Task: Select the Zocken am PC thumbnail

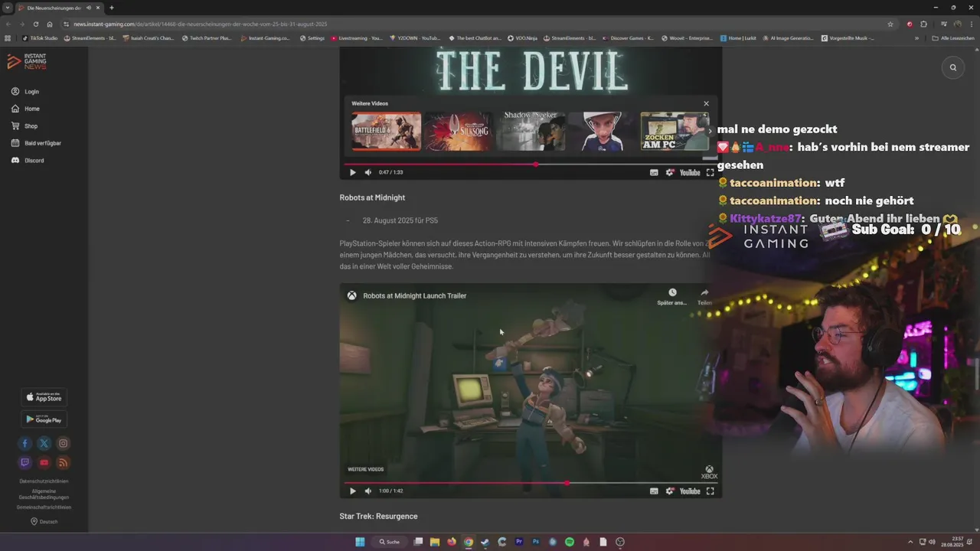Action: coord(675,132)
